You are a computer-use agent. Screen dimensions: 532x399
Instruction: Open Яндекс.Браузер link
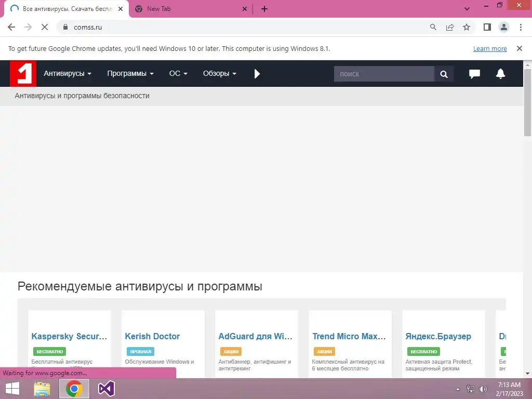point(438,336)
